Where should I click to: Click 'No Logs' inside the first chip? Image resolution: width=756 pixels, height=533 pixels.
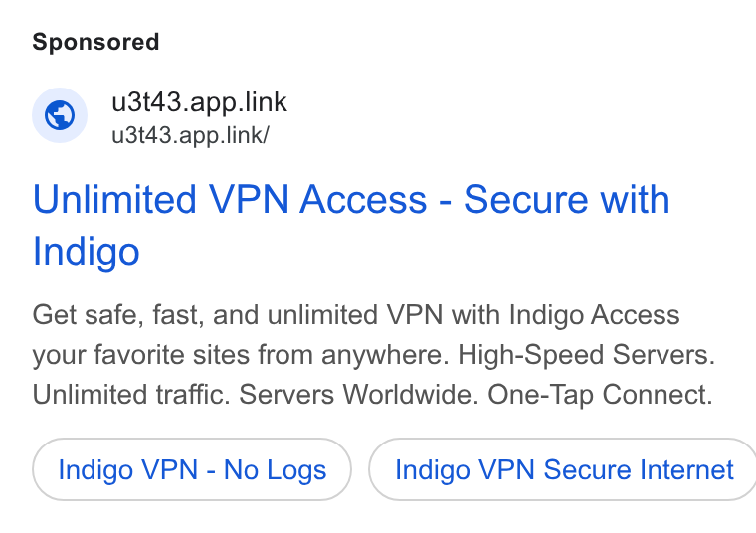pyautogui.click(x=276, y=470)
